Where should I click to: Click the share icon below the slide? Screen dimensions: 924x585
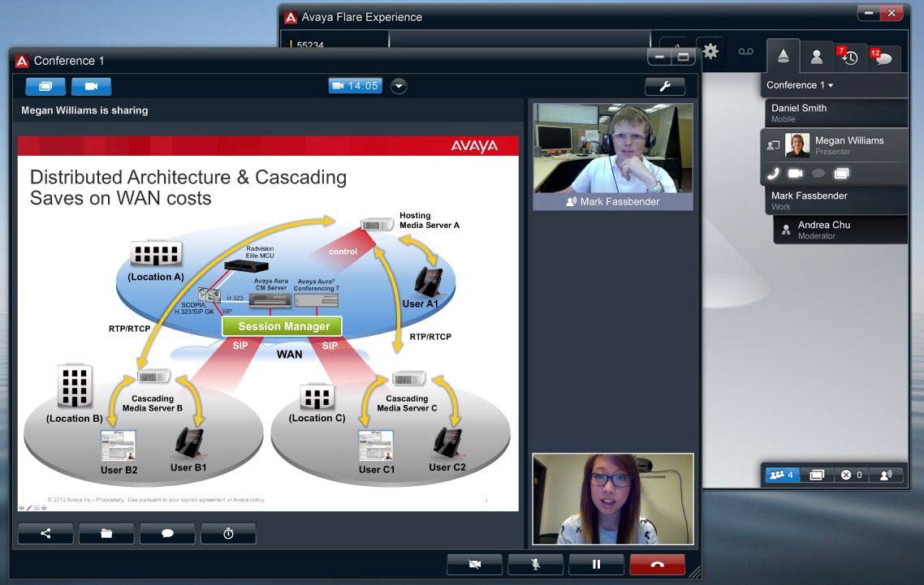pos(46,534)
